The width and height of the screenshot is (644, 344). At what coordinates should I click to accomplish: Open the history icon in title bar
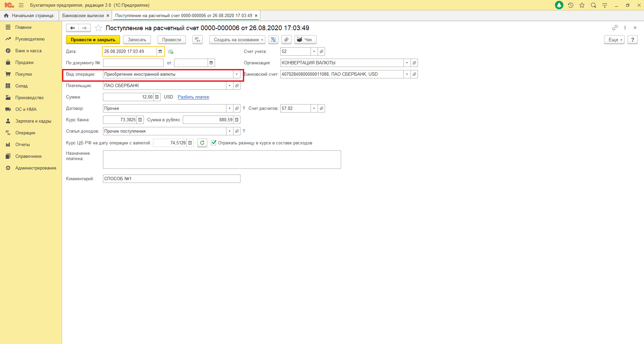pos(571,5)
